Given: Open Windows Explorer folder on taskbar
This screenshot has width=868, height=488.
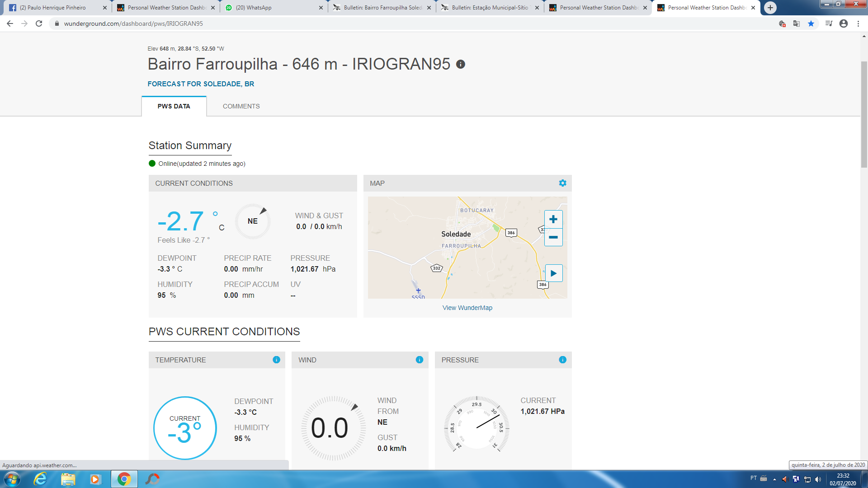Looking at the screenshot, I should point(68,479).
